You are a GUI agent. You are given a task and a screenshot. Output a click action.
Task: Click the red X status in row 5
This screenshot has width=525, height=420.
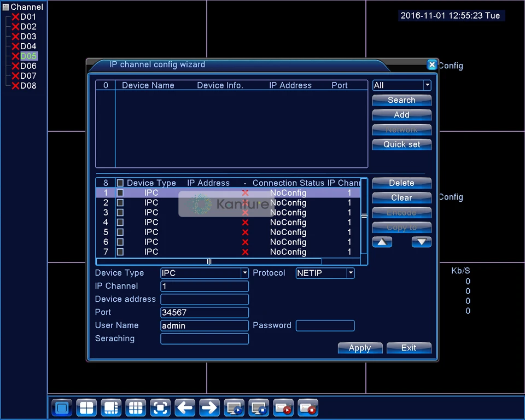(245, 232)
